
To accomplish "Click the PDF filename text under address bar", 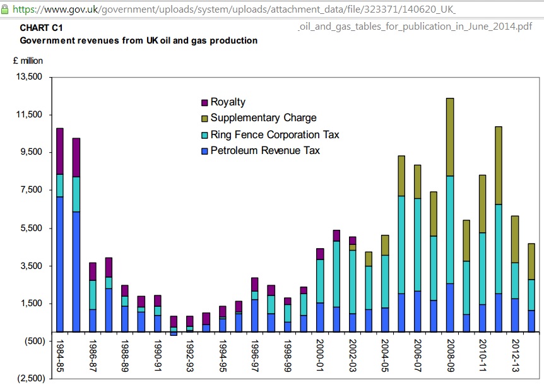I will pyautogui.click(x=415, y=27).
